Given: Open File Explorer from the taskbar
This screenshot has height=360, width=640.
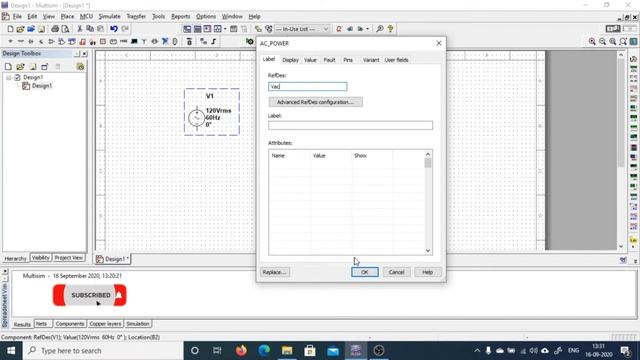Looking at the screenshot, I should [x=287, y=351].
